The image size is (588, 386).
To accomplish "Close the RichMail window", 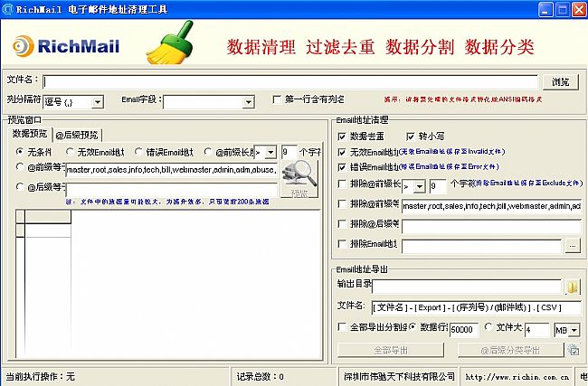I will click(x=579, y=9).
